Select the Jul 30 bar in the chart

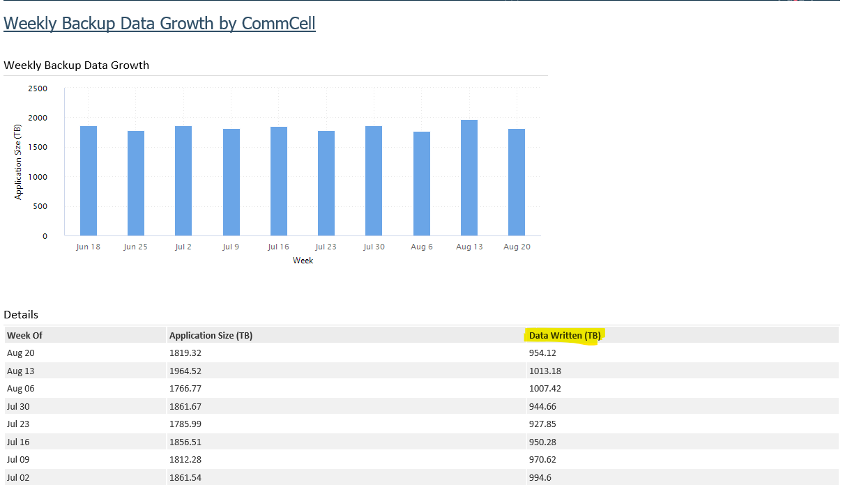(374, 181)
